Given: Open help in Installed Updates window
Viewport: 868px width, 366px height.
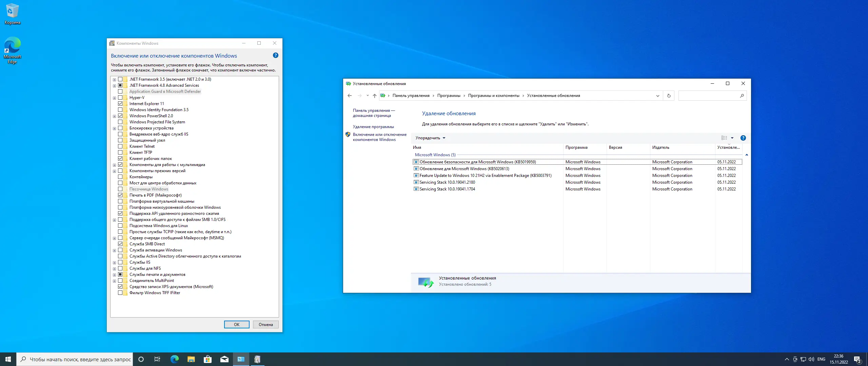Looking at the screenshot, I should [x=743, y=138].
